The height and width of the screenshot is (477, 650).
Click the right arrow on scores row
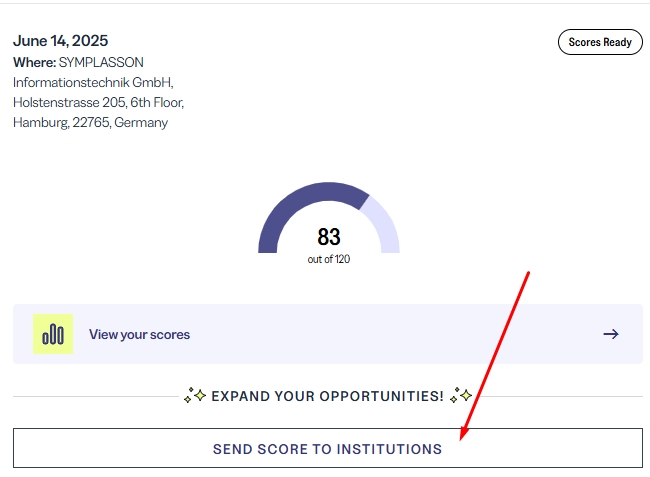coord(611,334)
